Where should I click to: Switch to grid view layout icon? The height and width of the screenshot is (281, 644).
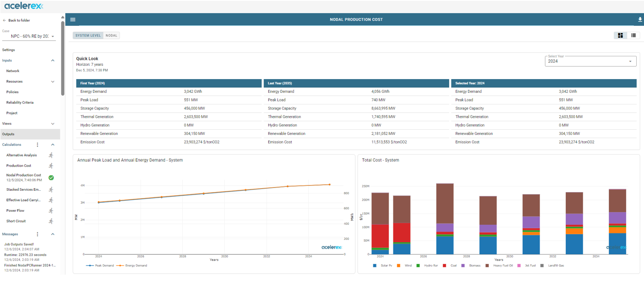click(620, 35)
